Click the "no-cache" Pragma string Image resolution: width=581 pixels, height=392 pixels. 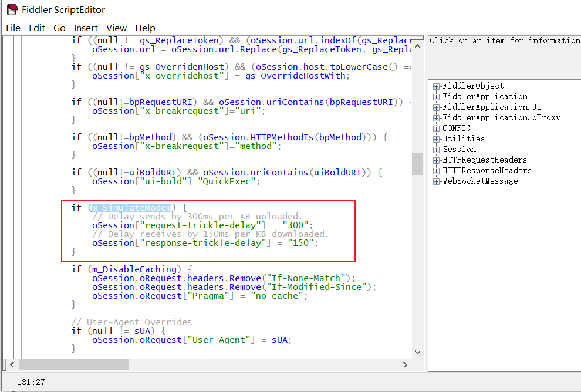[277, 296]
